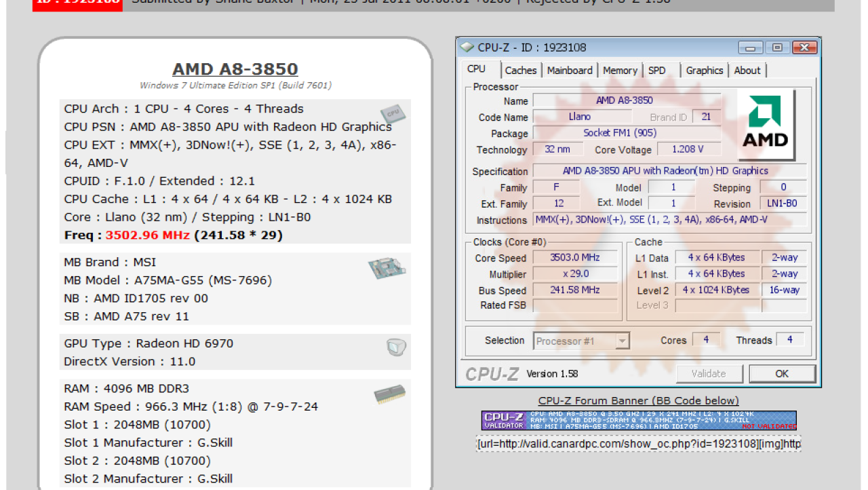This screenshot has height=490, width=868.
Task: Click the motherboard icon beside MB Brand
Action: click(x=388, y=269)
